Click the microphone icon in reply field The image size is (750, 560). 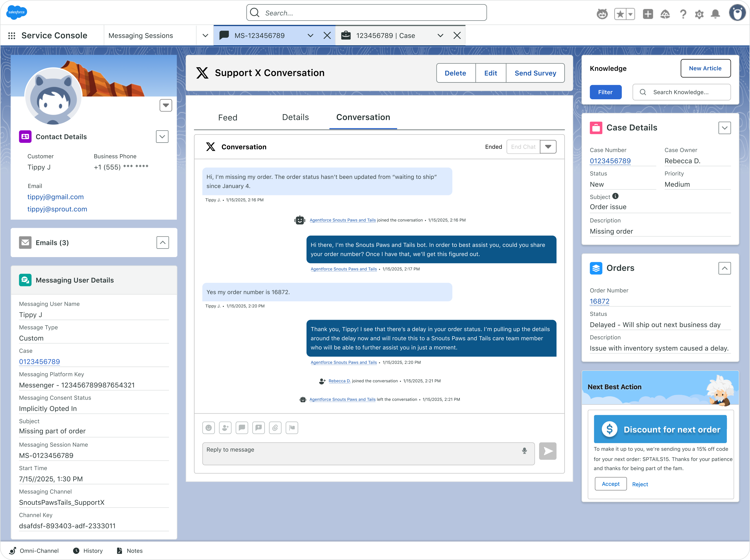524,451
